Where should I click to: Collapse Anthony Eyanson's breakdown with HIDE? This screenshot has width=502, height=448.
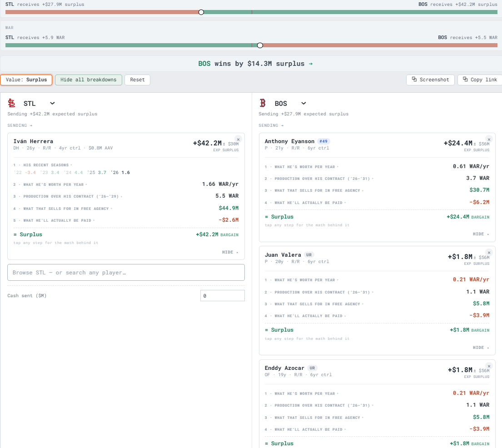(481, 234)
